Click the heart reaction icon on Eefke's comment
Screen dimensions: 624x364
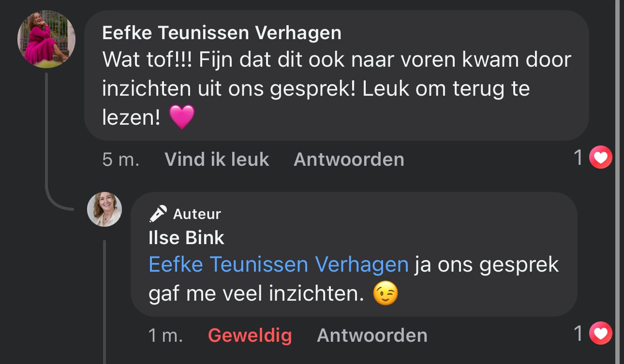601,158
